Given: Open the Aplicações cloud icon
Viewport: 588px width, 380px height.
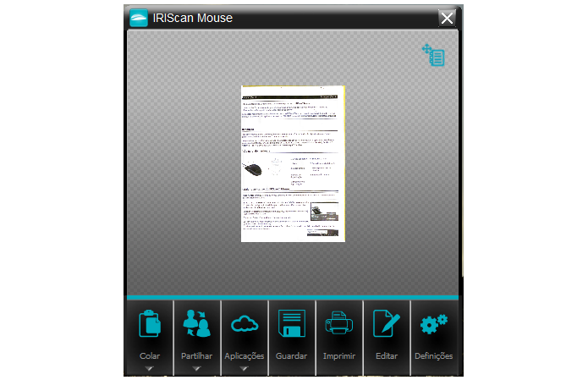Looking at the screenshot, I should click(x=245, y=324).
